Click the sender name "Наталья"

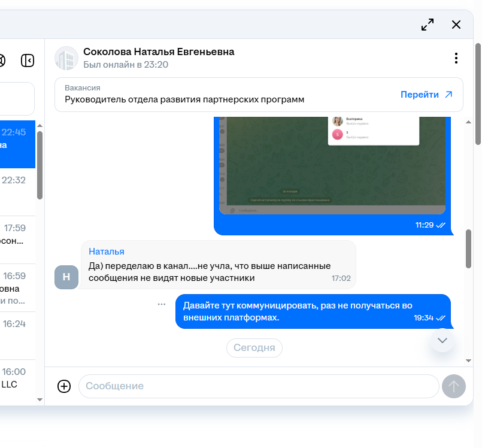pos(107,252)
